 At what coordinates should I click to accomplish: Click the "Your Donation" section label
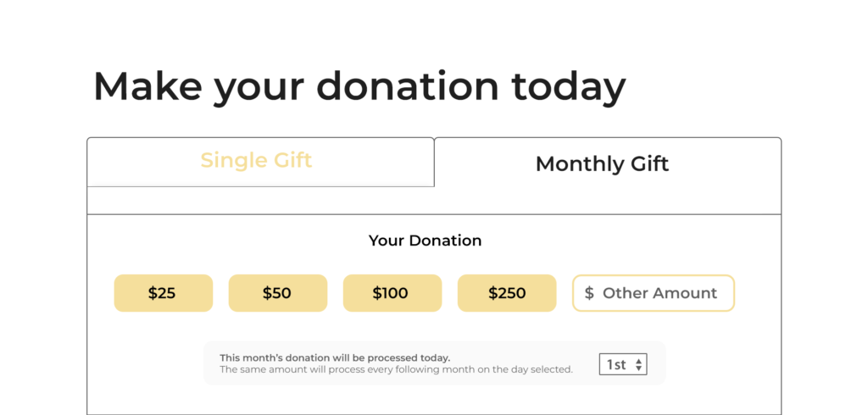click(x=425, y=241)
